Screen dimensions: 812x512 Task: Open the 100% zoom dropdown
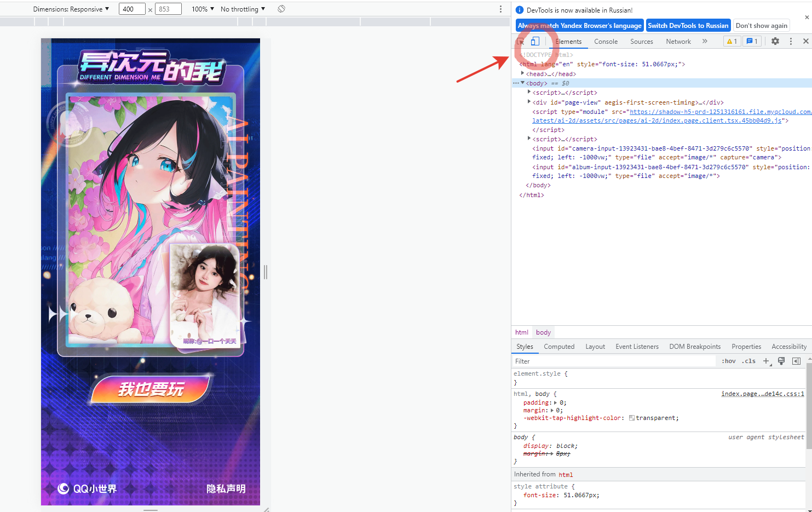(203, 9)
